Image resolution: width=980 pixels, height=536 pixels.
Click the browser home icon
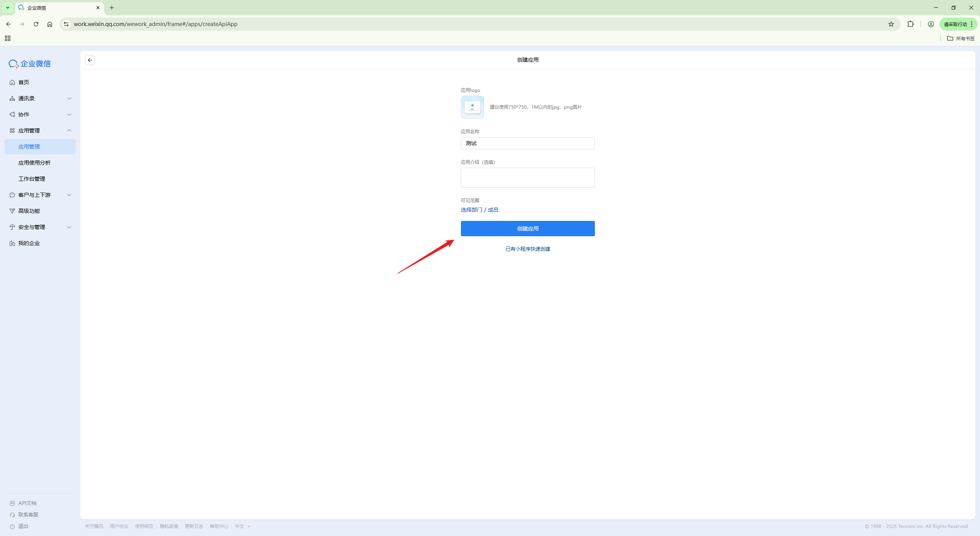coord(50,24)
